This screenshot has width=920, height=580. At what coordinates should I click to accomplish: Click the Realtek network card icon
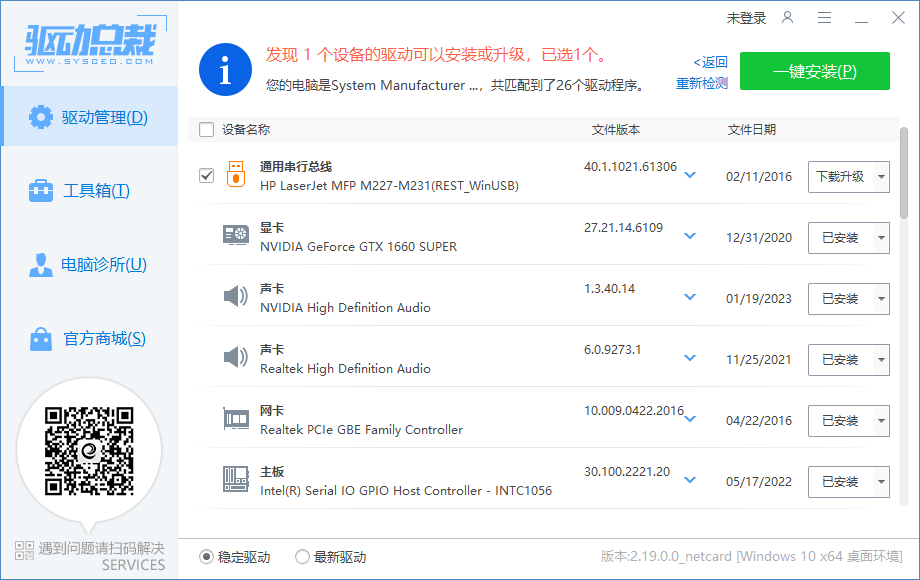(x=236, y=420)
